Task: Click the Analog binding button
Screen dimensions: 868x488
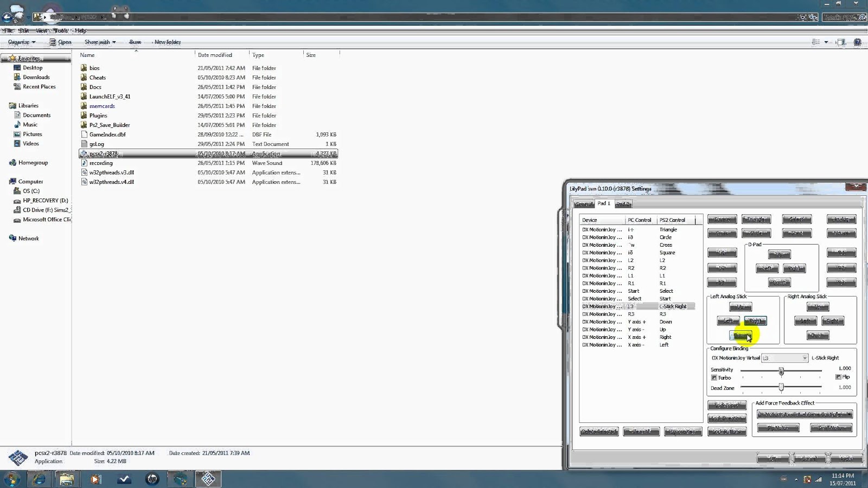Action: click(841, 220)
